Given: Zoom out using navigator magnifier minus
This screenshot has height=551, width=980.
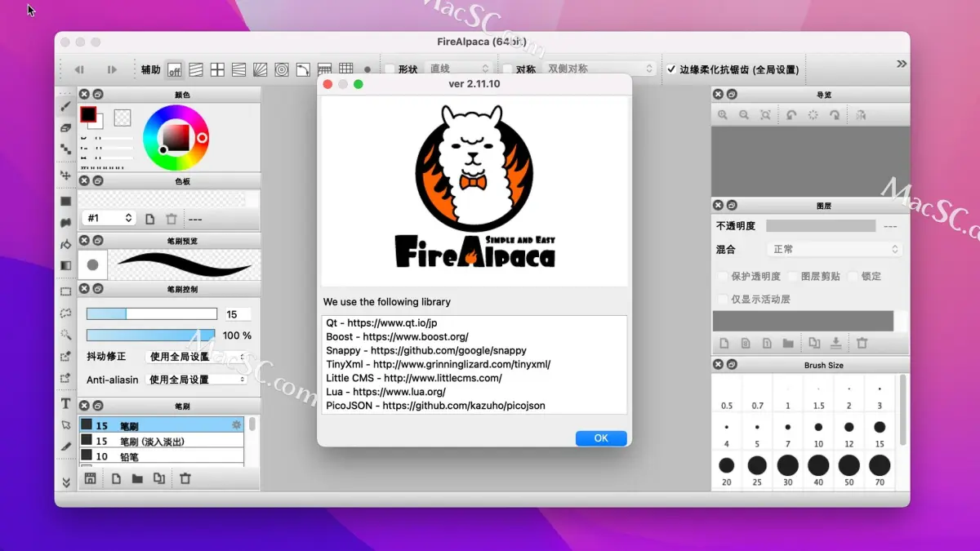Looking at the screenshot, I should (744, 115).
